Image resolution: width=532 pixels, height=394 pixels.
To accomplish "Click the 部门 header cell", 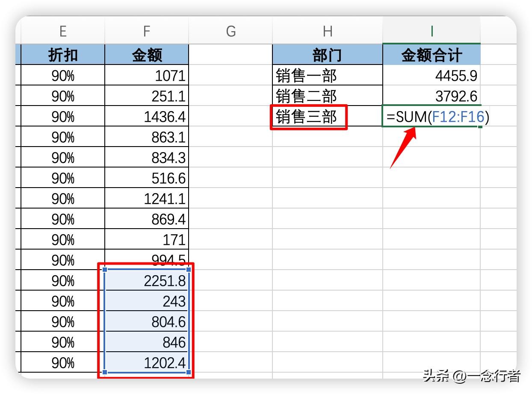I will coord(328,55).
